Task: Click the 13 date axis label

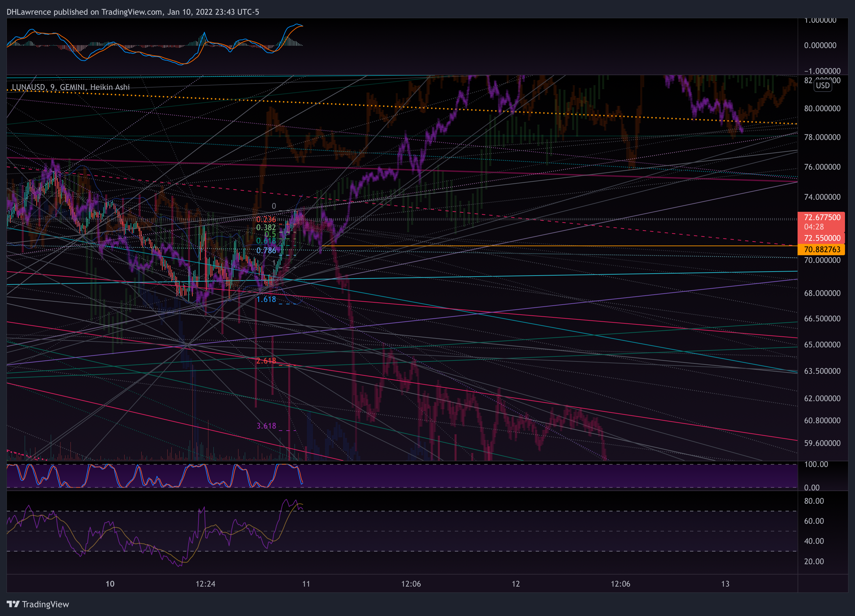Action: [x=725, y=584]
